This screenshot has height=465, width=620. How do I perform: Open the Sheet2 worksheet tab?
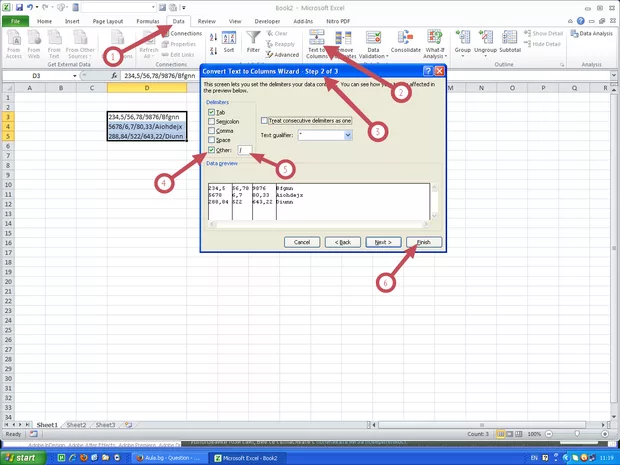77,424
